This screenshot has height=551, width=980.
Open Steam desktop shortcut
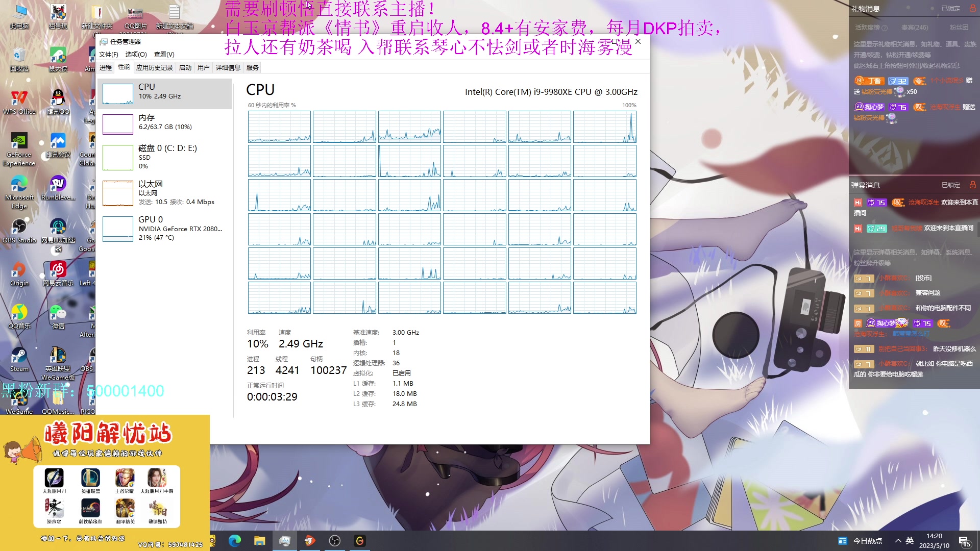tap(19, 356)
